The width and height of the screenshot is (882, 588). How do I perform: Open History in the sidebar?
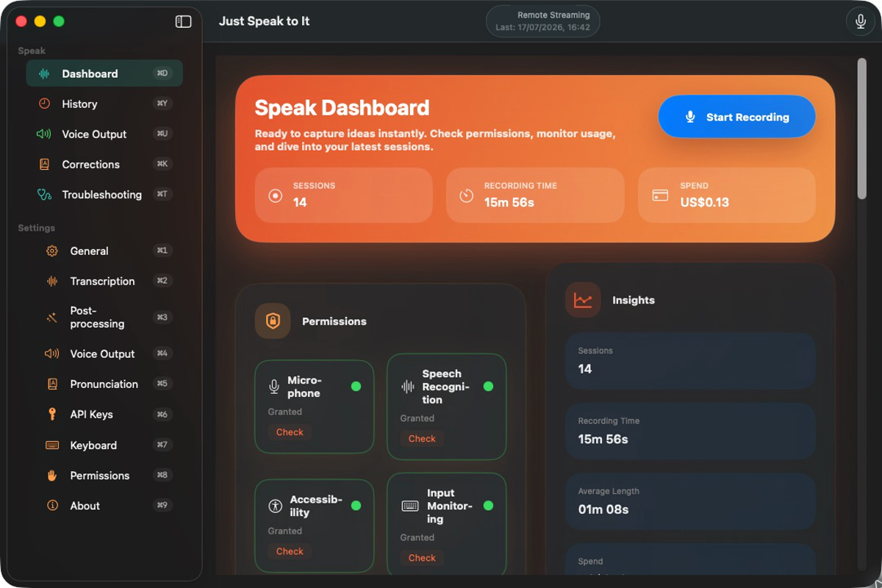[104, 104]
